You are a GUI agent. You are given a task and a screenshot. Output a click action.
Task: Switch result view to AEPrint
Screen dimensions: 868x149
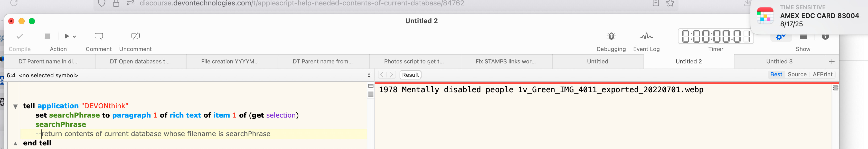pyautogui.click(x=823, y=74)
